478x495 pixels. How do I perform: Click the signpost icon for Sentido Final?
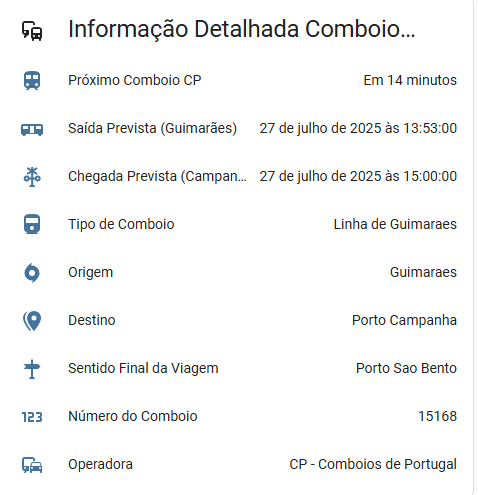tap(32, 369)
